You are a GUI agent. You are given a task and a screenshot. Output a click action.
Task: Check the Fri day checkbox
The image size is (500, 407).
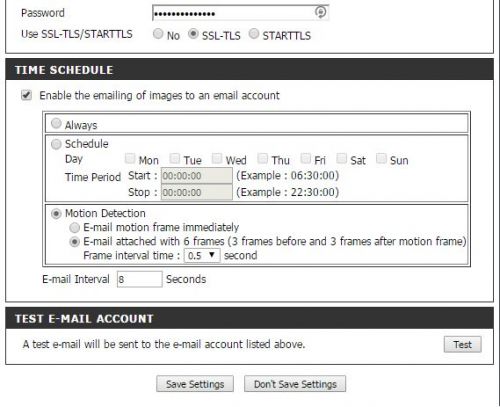(x=305, y=158)
